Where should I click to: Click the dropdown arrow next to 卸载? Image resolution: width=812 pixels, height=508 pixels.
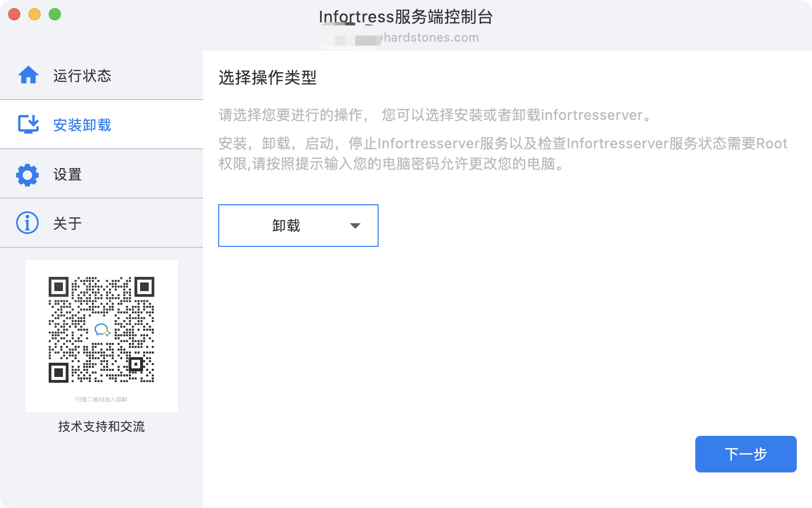click(x=355, y=226)
